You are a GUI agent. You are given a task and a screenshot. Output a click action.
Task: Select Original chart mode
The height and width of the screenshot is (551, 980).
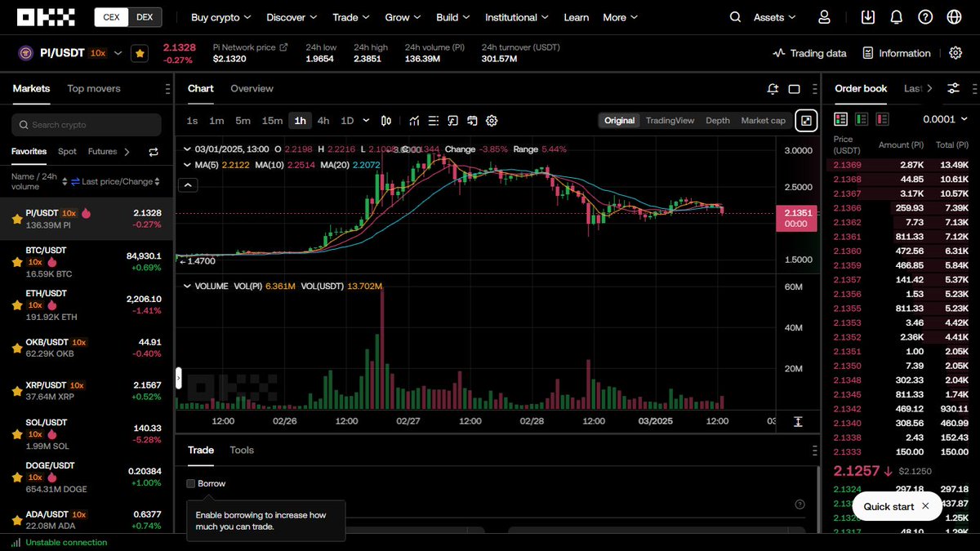[x=619, y=121]
